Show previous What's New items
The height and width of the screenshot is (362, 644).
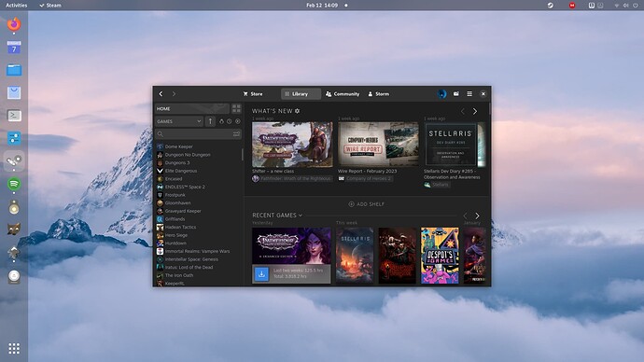click(x=462, y=111)
